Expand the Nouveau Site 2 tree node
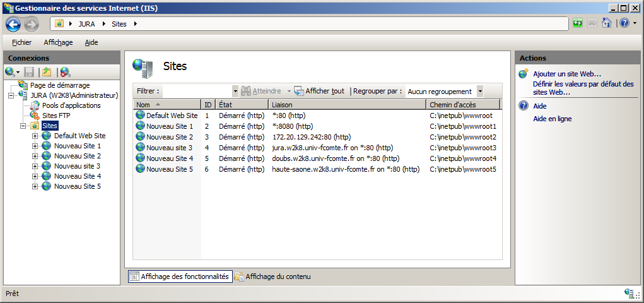The width and height of the screenshot is (644, 303). (35, 156)
